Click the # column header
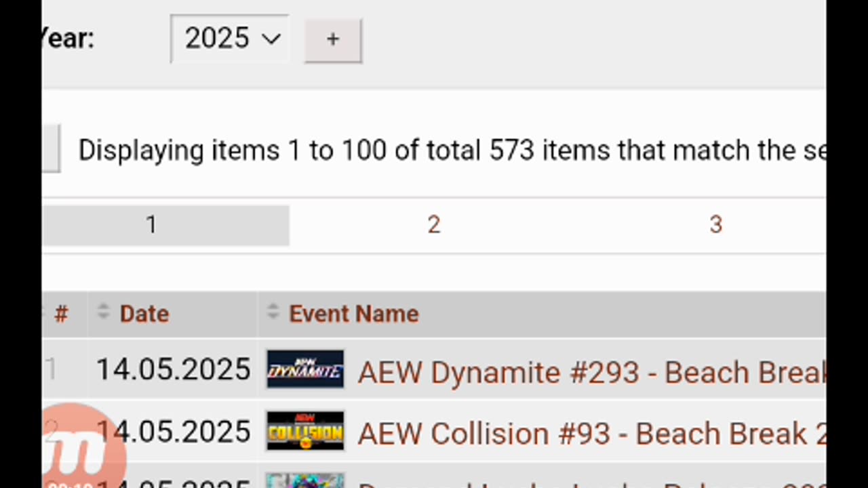The image size is (868, 488). pyautogui.click(x=61, y=314)
